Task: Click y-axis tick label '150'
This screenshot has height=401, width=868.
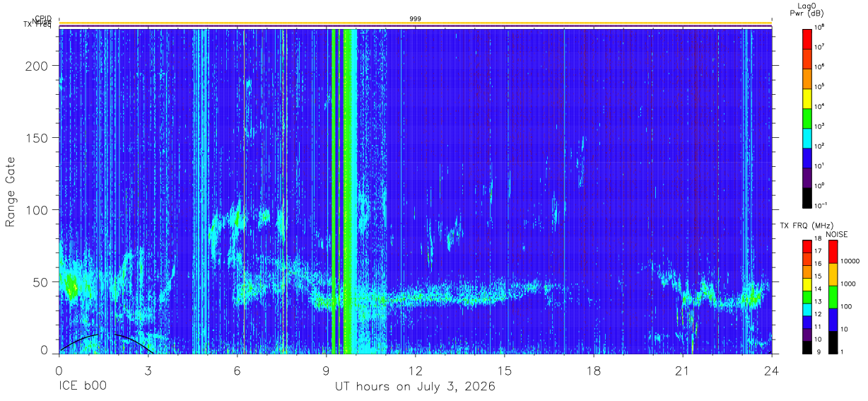Action: point(37,138)
